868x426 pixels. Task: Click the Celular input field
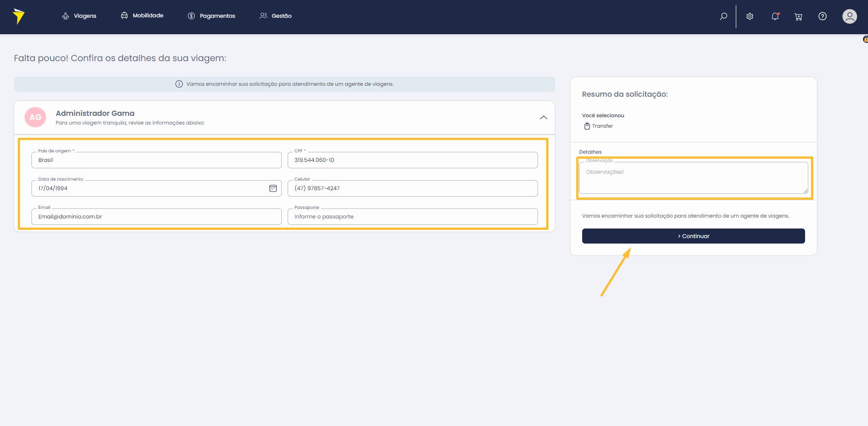coord(413,188)
